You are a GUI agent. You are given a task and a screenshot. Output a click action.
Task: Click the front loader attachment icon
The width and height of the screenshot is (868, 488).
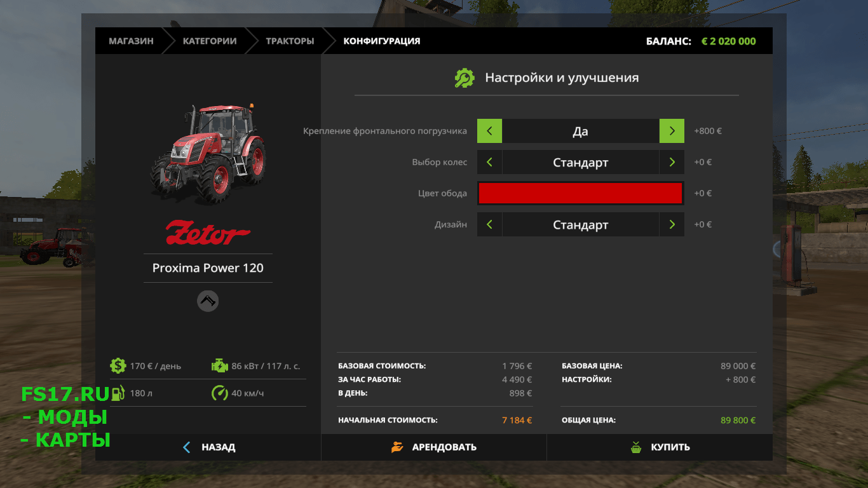click(x=208, y=301)
